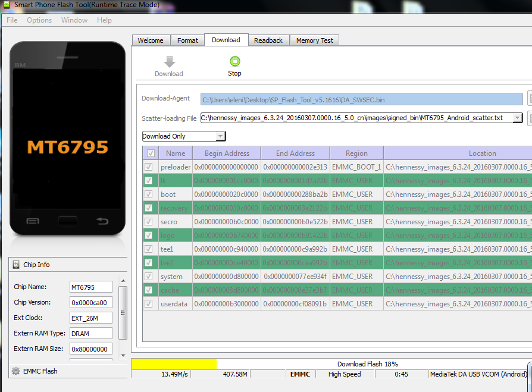Click the MT6795 phone image

(x=67, y=139)
